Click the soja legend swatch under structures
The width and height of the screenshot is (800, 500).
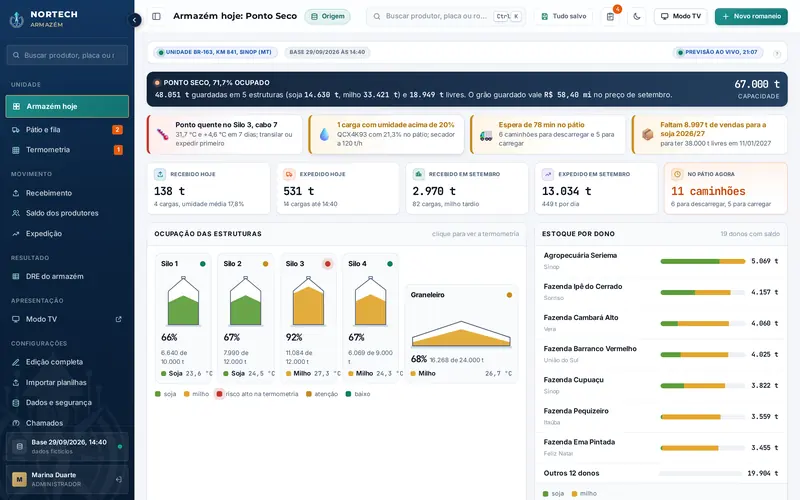pos(158,394)
